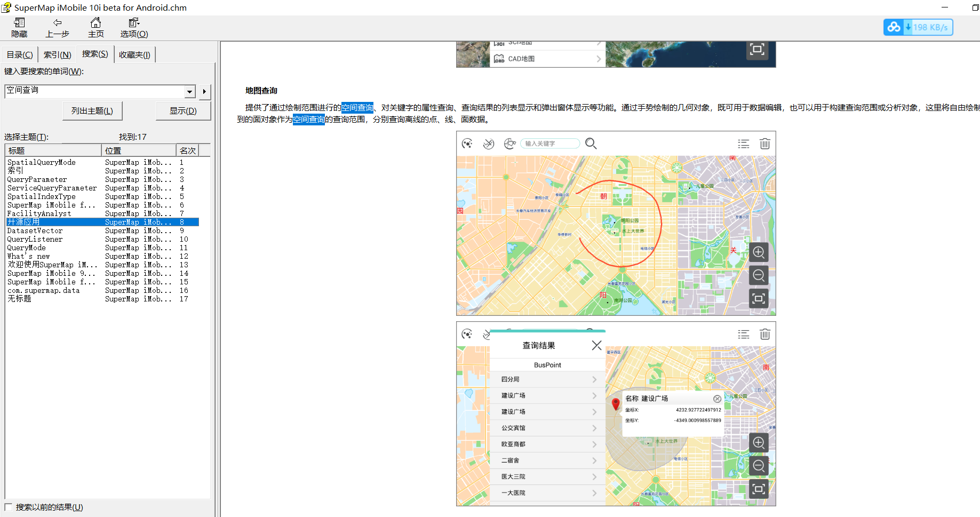Select the What's new result row
The width and height of the screenshot is (980, 517).
[x=102, y=256]
